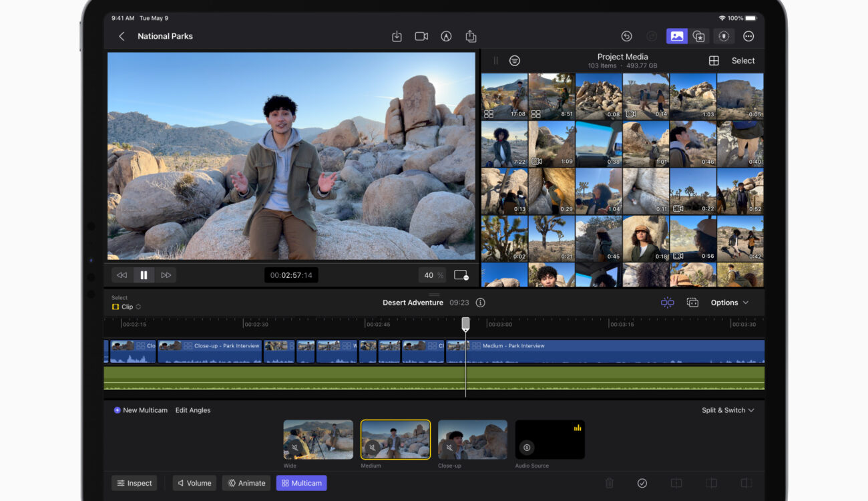Change the browser grid view layout
The height and width of the screenshot is (501, 868).
(x=714, y=61)
